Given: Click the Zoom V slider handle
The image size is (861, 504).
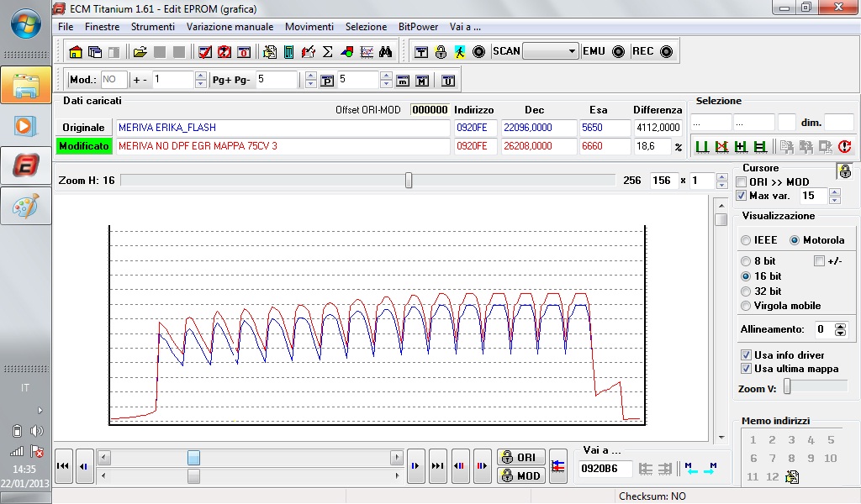Looking at the screenshot, I should [787, 387].
